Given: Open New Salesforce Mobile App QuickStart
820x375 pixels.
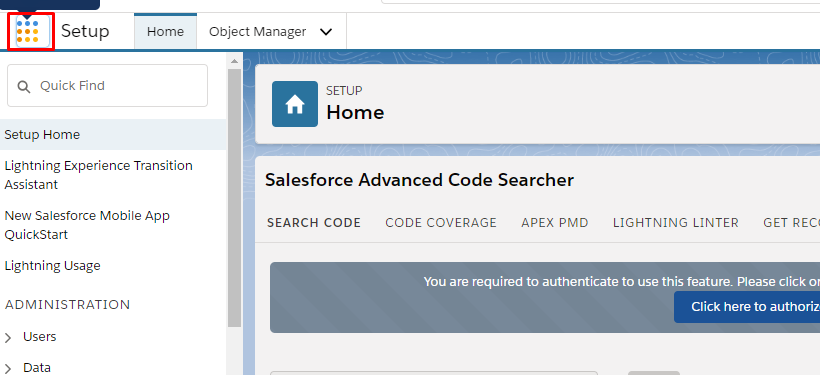Looking at the screenshot, I should pyautogui.click(x=87, y=225).
